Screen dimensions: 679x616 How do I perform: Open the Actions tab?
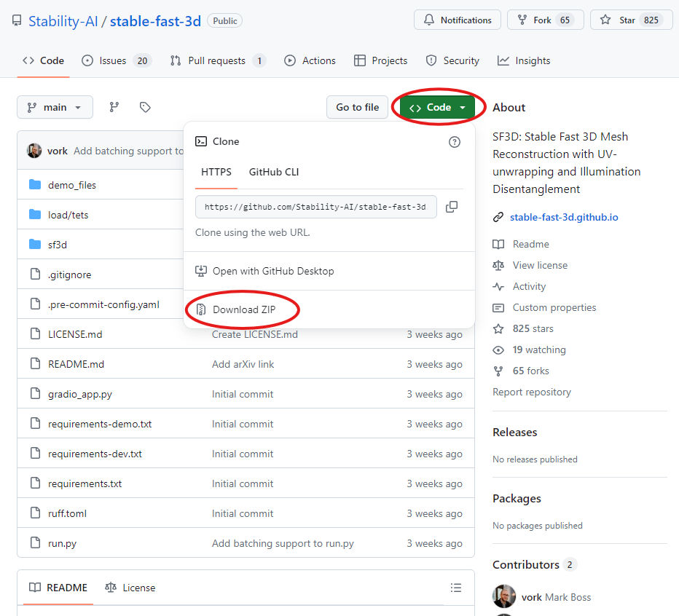[310, 60]
